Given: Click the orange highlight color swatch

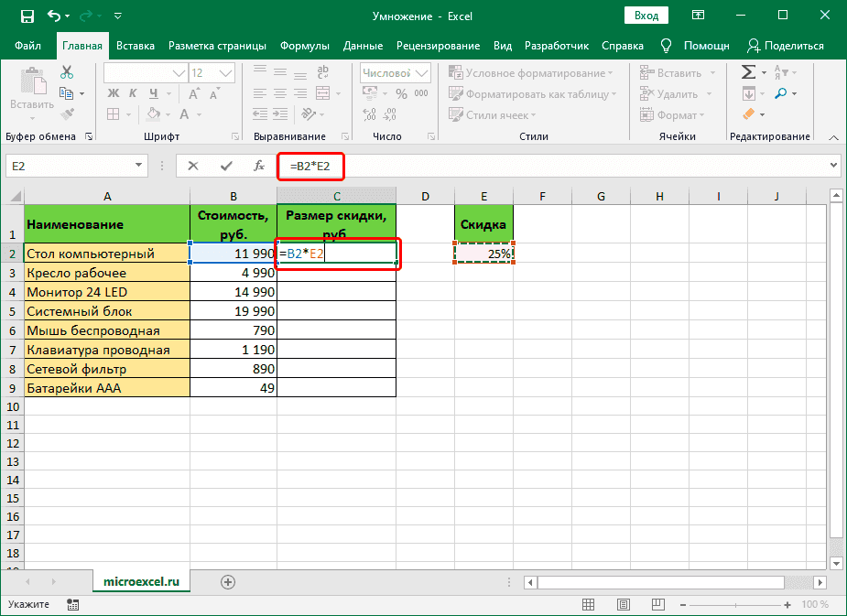Looking at the screenshot, I should click(749, 113).
